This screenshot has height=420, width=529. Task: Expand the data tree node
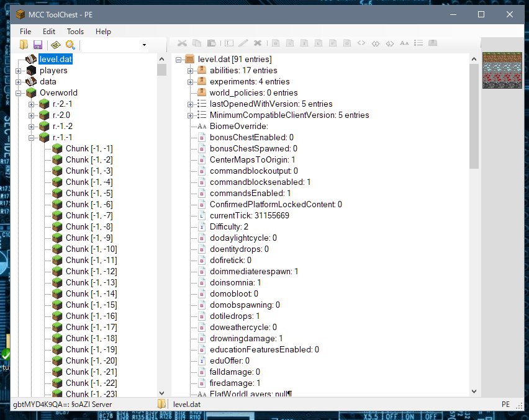pyautogui.click(x=18, y=82)
